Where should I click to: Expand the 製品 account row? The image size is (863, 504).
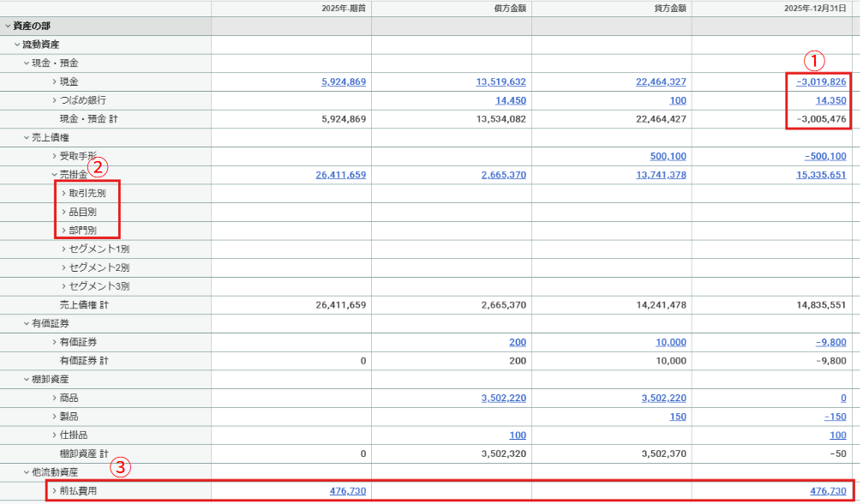(55, 417)
